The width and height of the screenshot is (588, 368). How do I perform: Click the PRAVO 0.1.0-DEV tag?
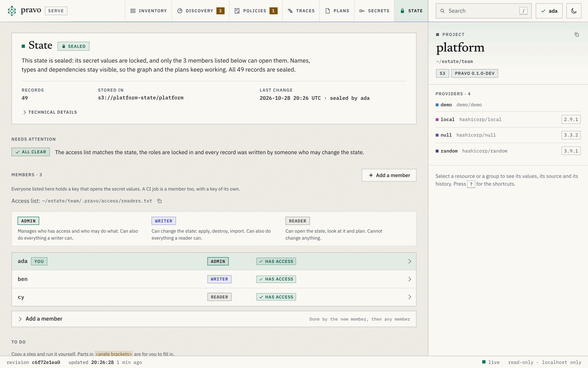474,73
